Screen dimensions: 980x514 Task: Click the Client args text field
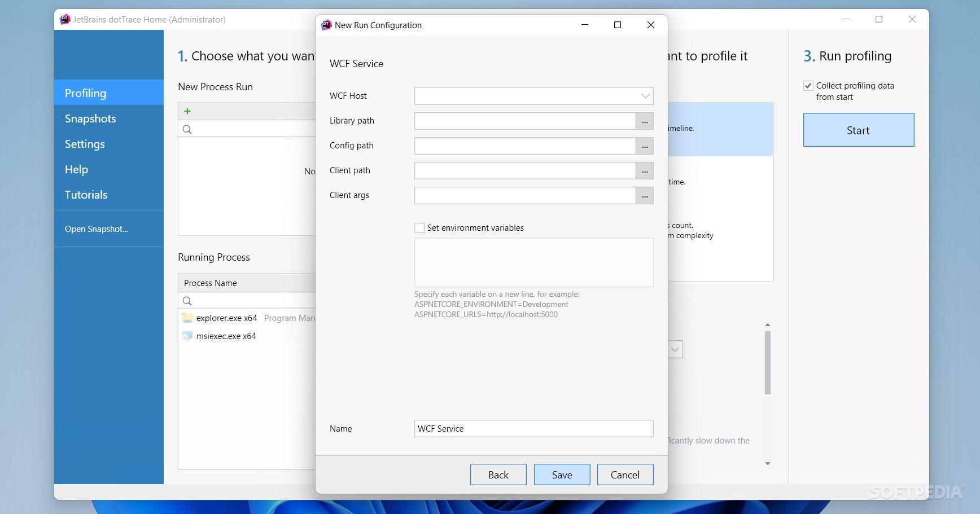point(525,196)
